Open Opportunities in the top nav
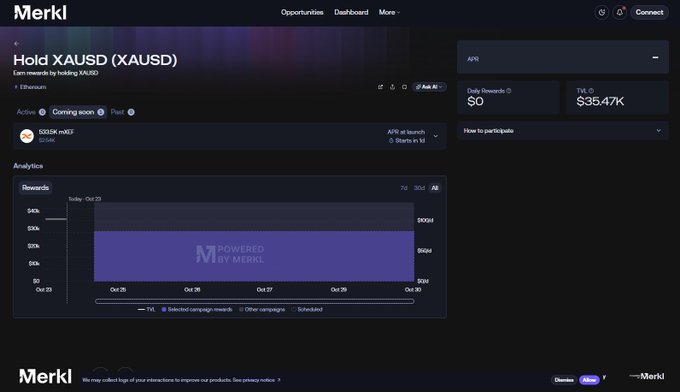 (302, 12)
